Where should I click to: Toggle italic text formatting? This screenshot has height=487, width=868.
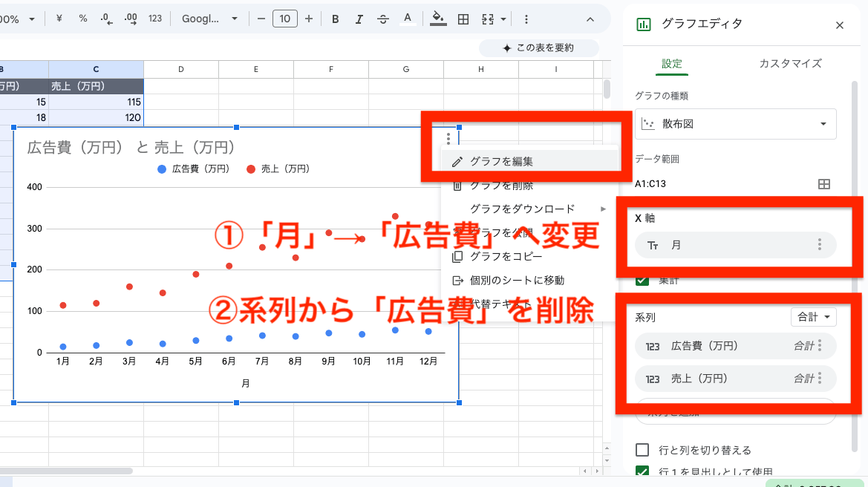pos(359,19)
